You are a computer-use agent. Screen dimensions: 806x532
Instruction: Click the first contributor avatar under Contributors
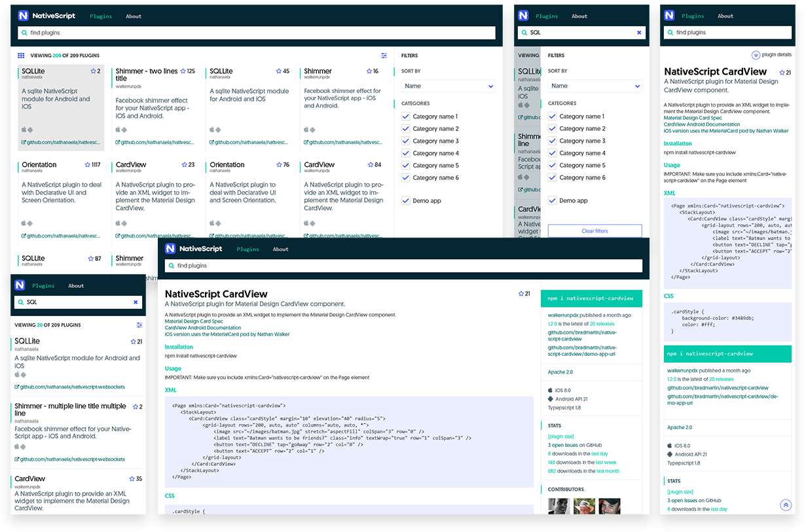(x=559, y=506)
